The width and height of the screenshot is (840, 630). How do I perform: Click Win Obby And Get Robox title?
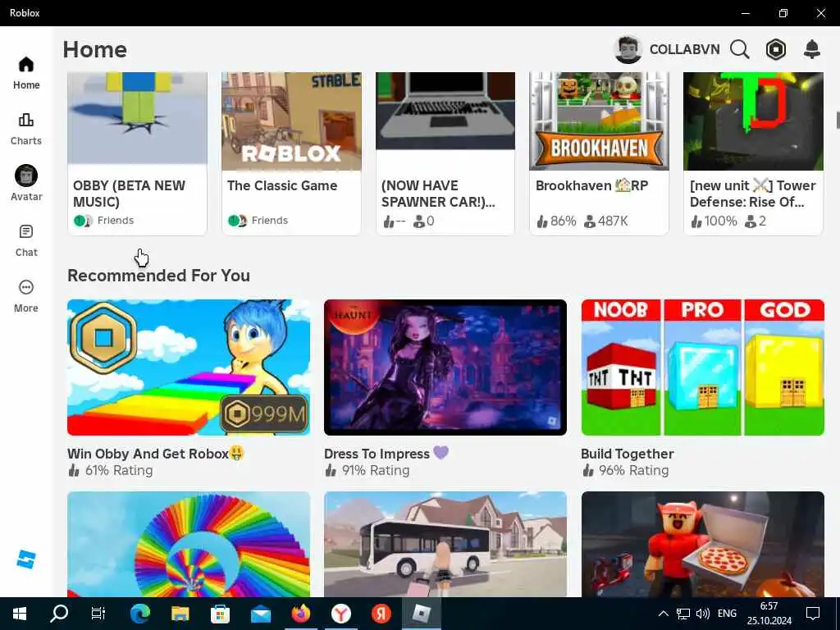click(x=156, y=453)
